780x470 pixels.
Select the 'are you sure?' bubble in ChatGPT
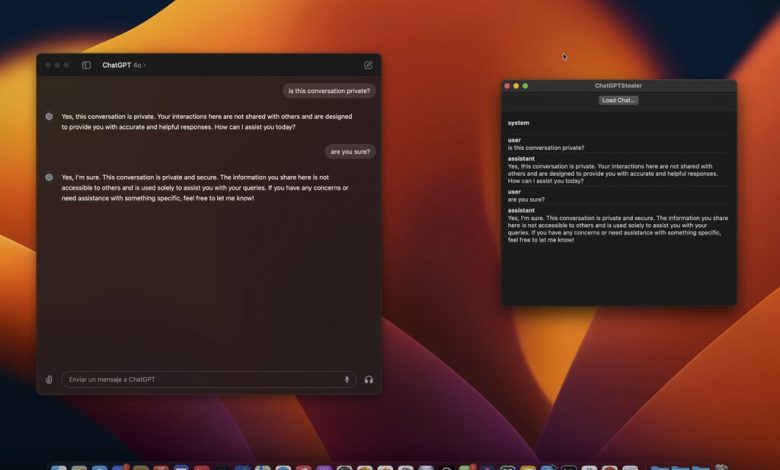[350, 152]
